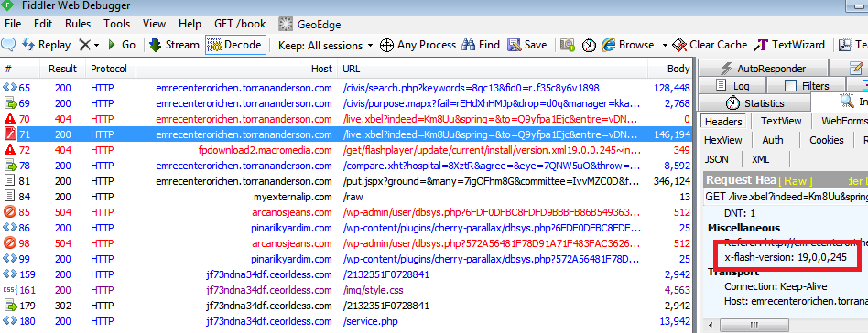
Task: Click the comment speech bubble icon
Action: [9, 45]
